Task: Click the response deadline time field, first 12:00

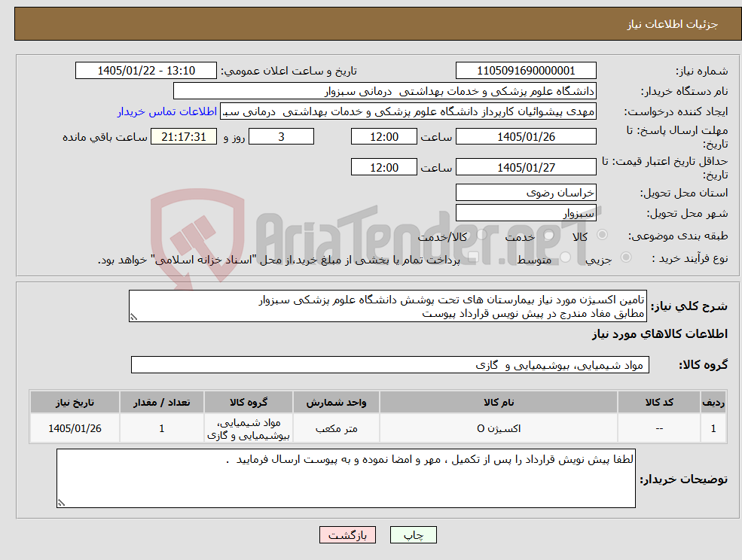Action: [383, 137]
